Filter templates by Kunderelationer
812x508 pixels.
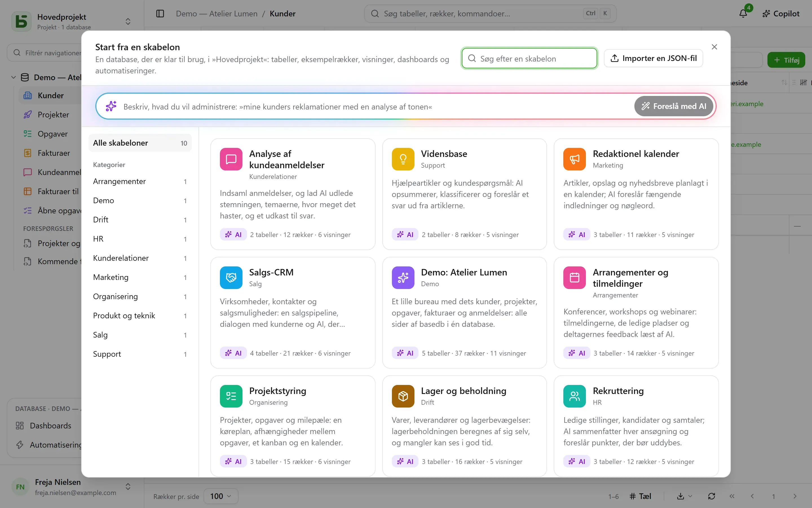pos(140,258)
